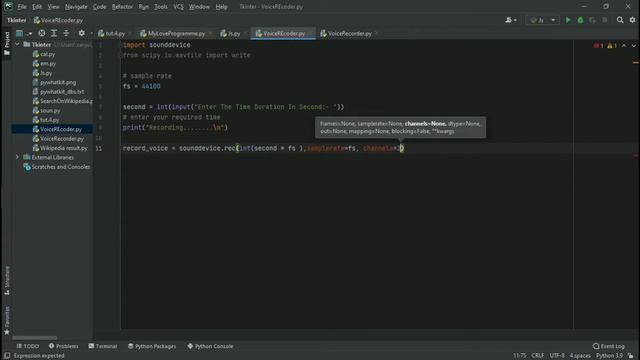640x360 pixels.
Task: Expand all in the Project tool window
Action: tap(54, 33)
